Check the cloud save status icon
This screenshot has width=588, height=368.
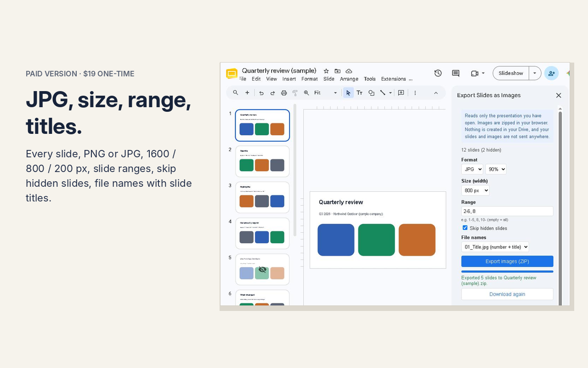pyautogui.click(x=349, y=71)
